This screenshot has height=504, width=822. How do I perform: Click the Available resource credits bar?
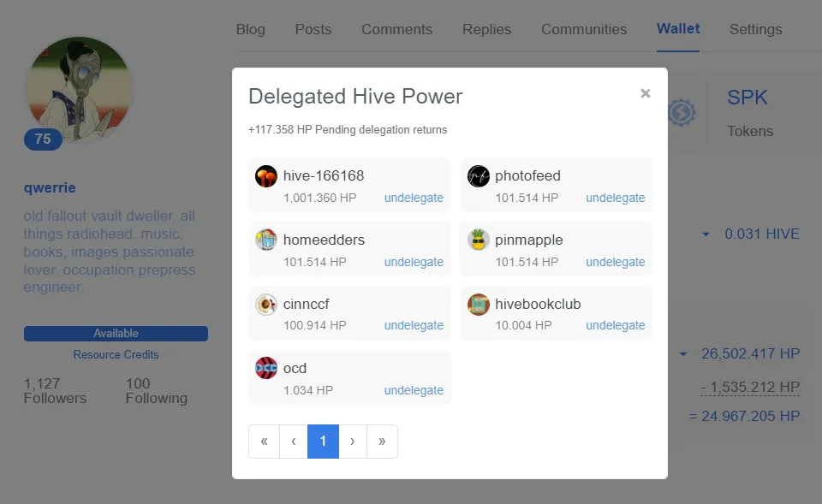tap(116, 334)
